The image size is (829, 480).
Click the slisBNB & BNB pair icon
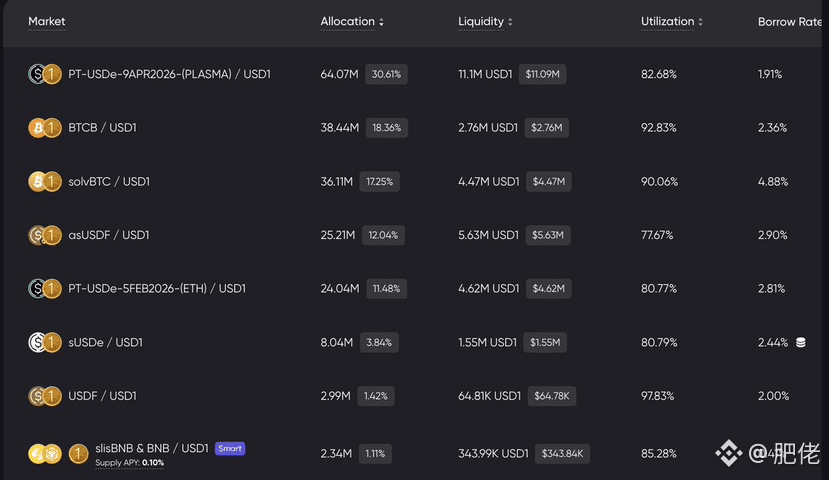click(x=42, y=454)
